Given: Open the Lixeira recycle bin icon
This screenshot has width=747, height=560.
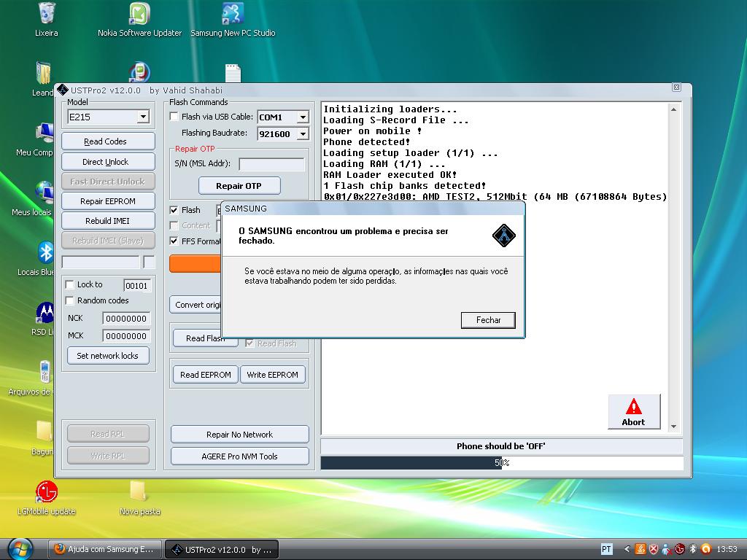Looking at the screenshot, I should [x=46, y=15].
